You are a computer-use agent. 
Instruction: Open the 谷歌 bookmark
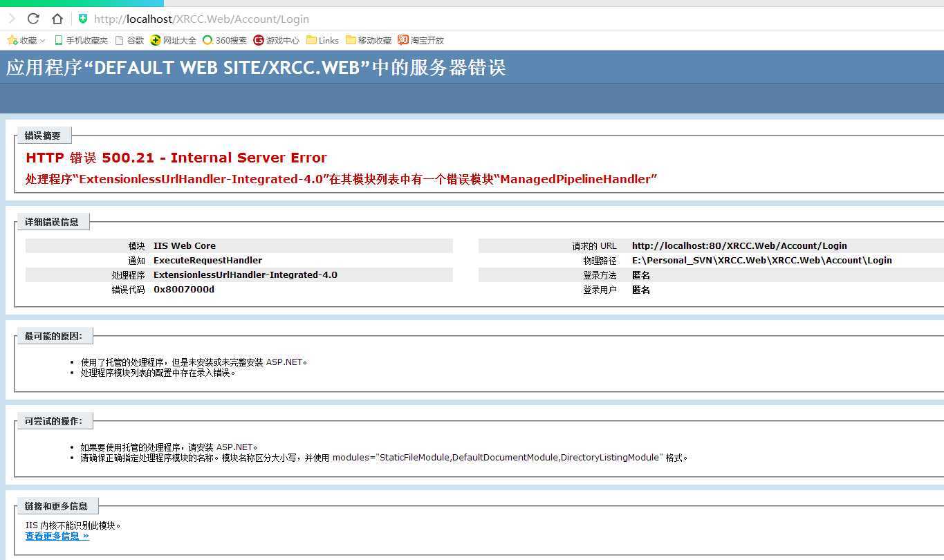click(129, 40)
